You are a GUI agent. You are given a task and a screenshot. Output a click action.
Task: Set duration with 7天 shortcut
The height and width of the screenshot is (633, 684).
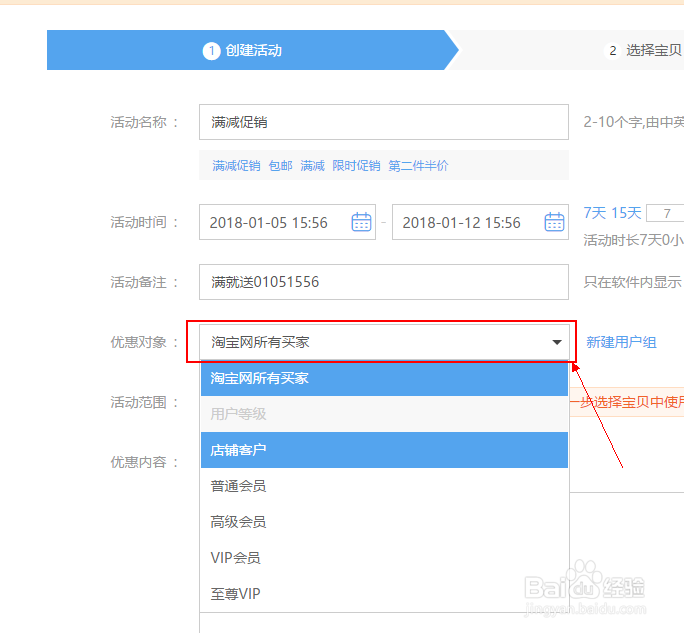595,213
